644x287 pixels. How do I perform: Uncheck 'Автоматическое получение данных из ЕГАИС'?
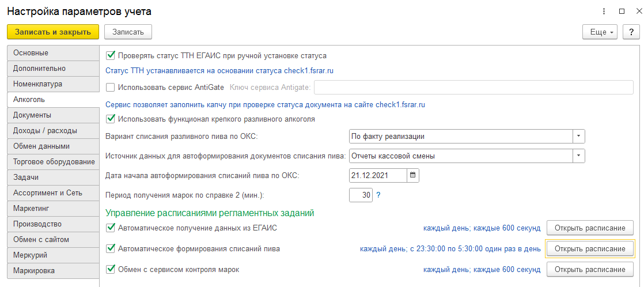tap(111, 228)
